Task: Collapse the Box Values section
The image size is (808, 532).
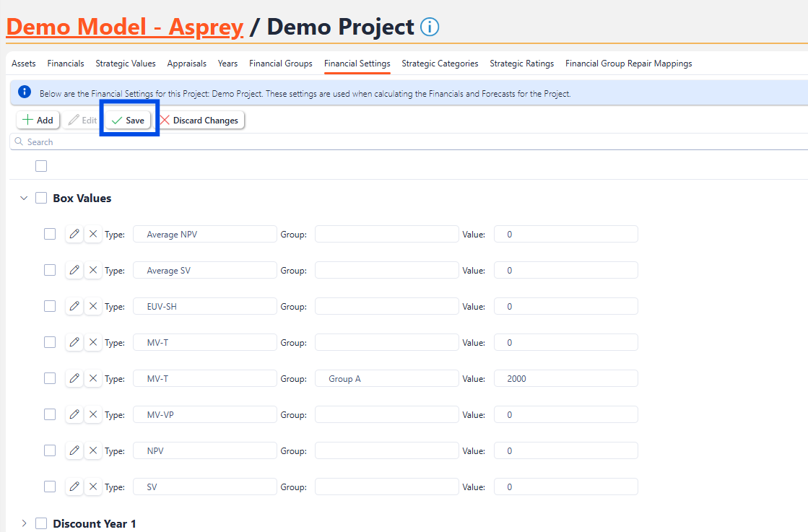Action: pyautogui.click(x=24, y=198)
